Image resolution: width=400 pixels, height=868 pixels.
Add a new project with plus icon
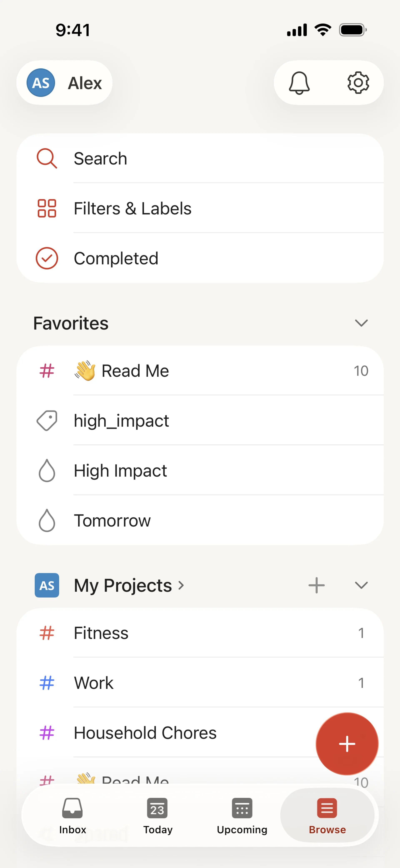pyautogui.click(x=316, y=585)
